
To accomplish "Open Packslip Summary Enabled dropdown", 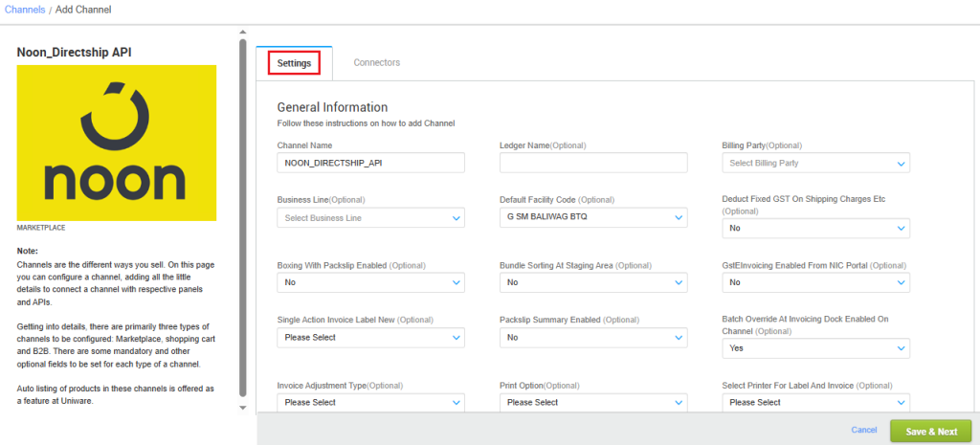I will point(593,338).
